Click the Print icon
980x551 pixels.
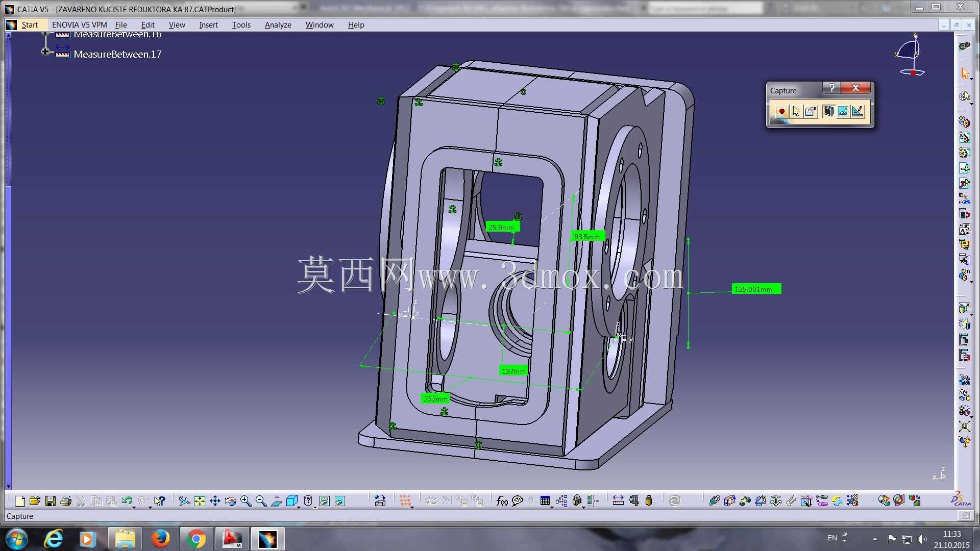pyautogui.click(x=65, y=501)
